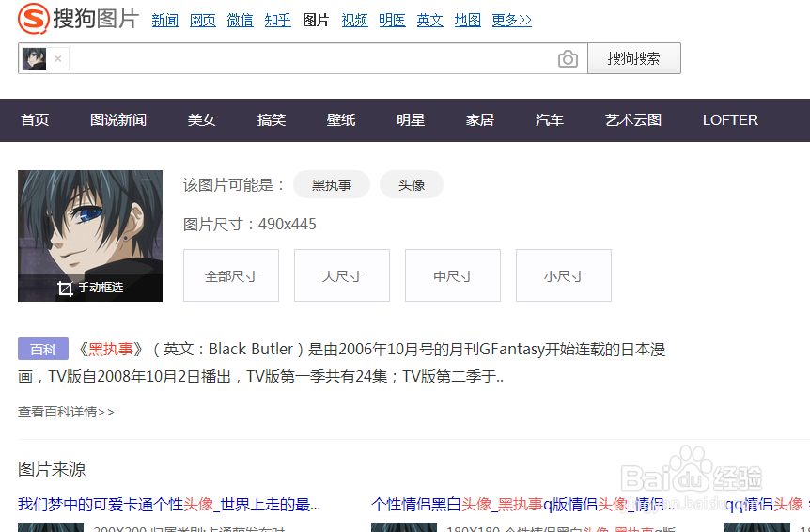Open 美女 category in navigation bar
Image resolution: width=810 pixels, height=532 pixels.
(x=201, y=119)
